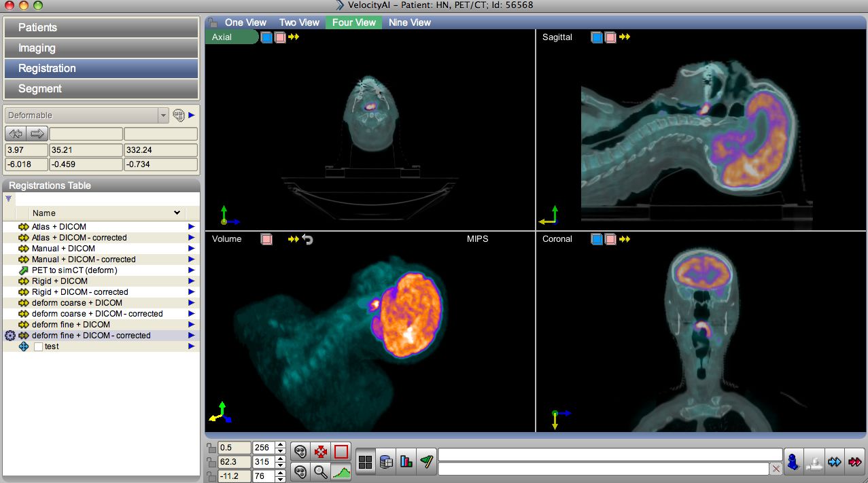Click the blue person figure icon
The image size is (868, 483).
click(793, 462)
